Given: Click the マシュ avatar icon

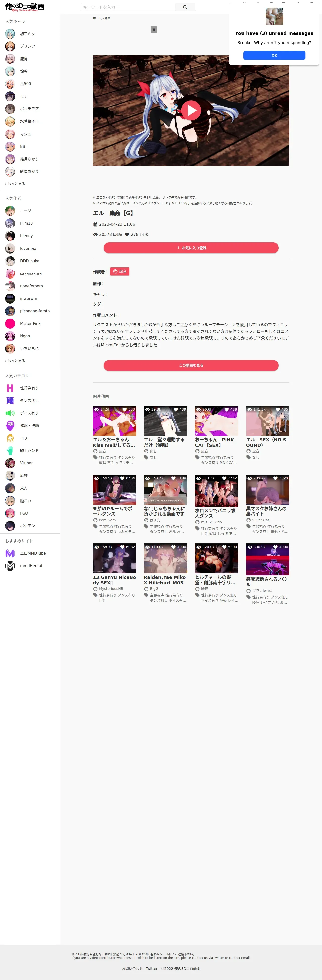Looking at the screenshot, I should (10, 134).
